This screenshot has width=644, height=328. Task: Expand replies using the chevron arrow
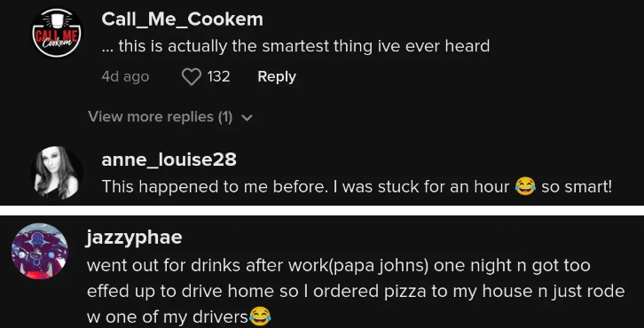[x=247, y=118]
